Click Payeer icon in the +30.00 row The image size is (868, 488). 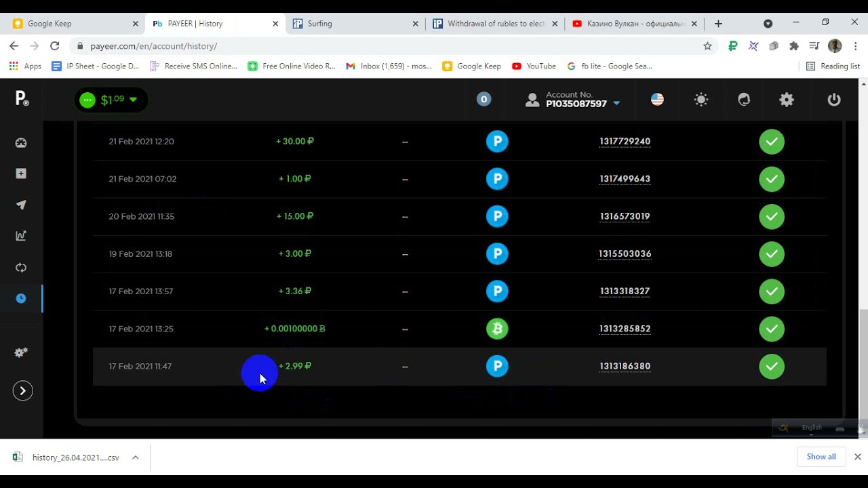[497, 142]
